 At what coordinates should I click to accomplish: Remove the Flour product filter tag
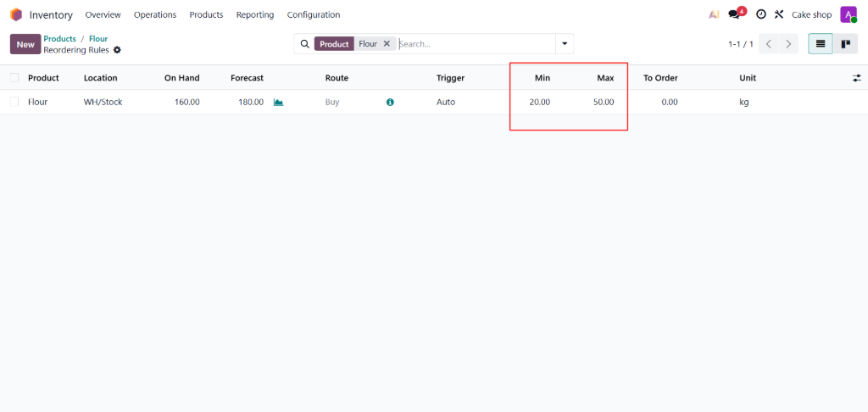(387, 44)
